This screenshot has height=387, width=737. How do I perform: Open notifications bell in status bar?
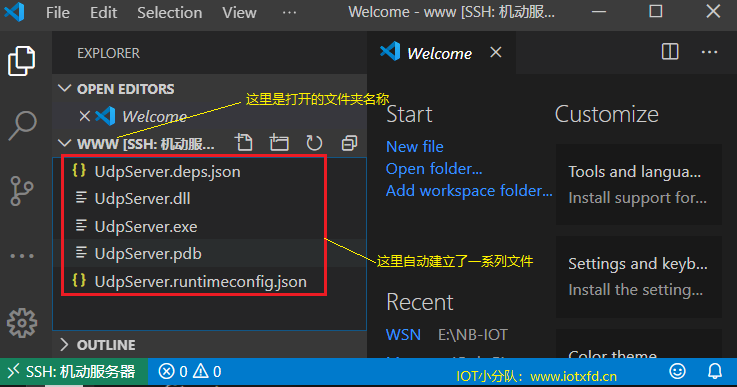(x=715, y=371)
